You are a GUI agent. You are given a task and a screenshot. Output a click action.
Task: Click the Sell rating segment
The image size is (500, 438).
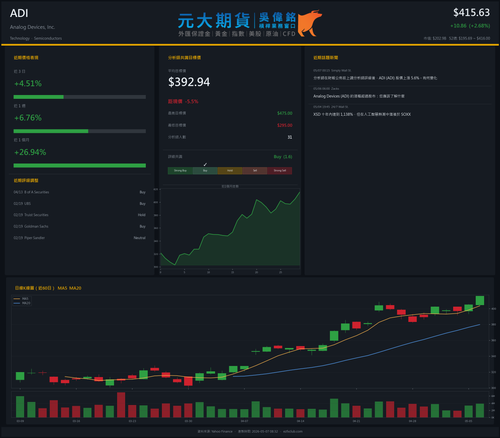pos(255,171)
